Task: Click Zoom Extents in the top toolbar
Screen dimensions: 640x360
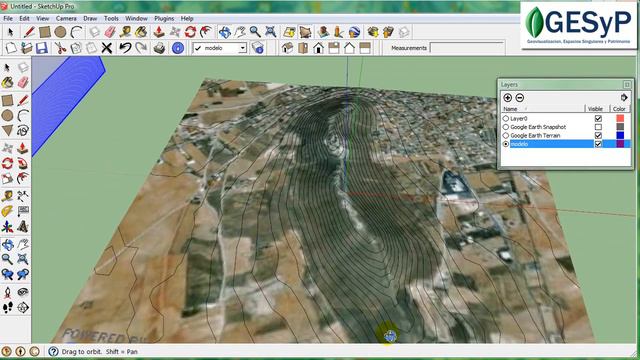Action: tap(270, 31)
